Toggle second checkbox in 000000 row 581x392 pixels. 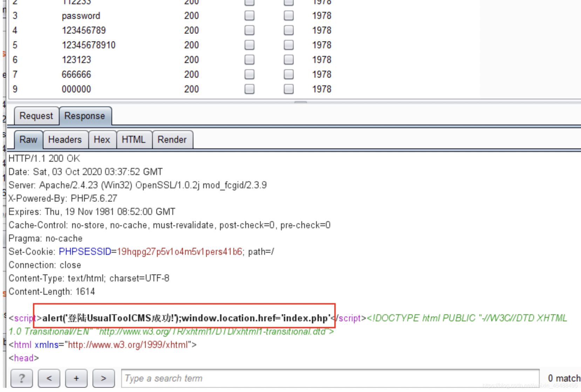(289, 89)
